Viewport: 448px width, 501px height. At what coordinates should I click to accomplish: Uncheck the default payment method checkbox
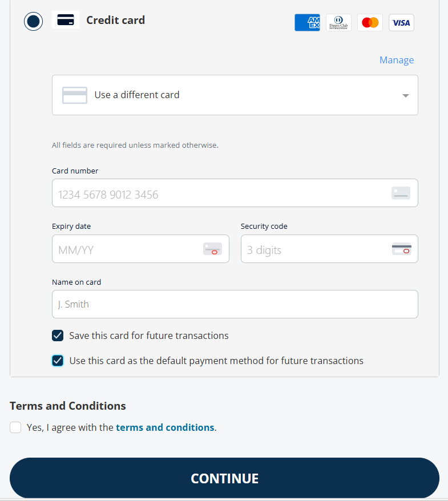point(58,361)
